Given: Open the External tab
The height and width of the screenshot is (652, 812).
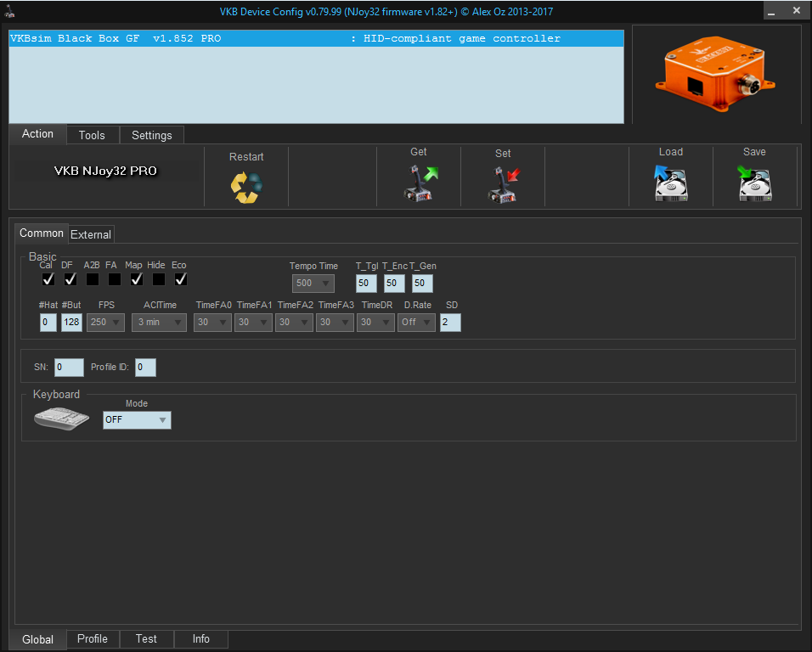Looking at the screenshot, I should tap(91, 234).
